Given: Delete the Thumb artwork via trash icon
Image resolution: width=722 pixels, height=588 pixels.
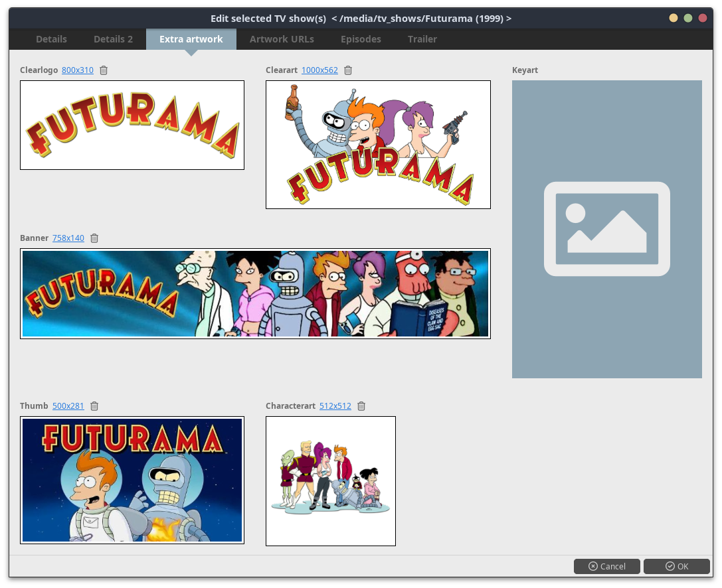Looking at the screenshot, I should 94,406.
